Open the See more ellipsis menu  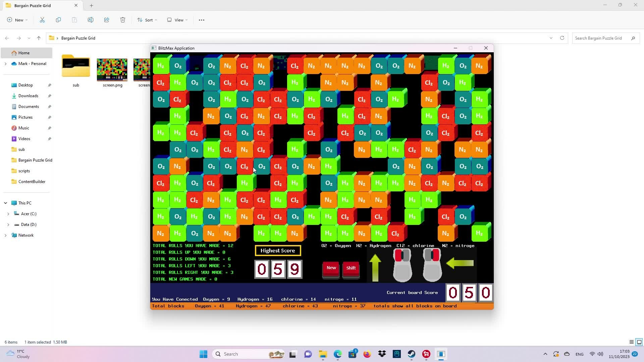coord(202,20)
